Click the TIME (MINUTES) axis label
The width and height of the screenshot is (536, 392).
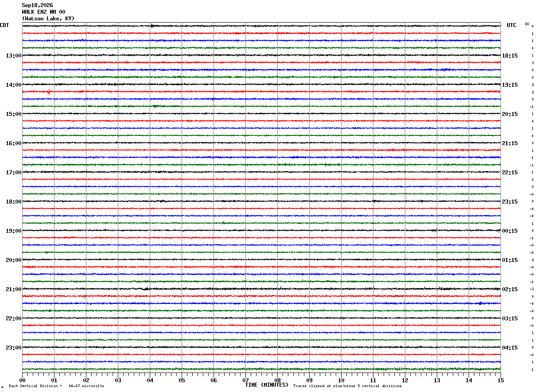267,385
